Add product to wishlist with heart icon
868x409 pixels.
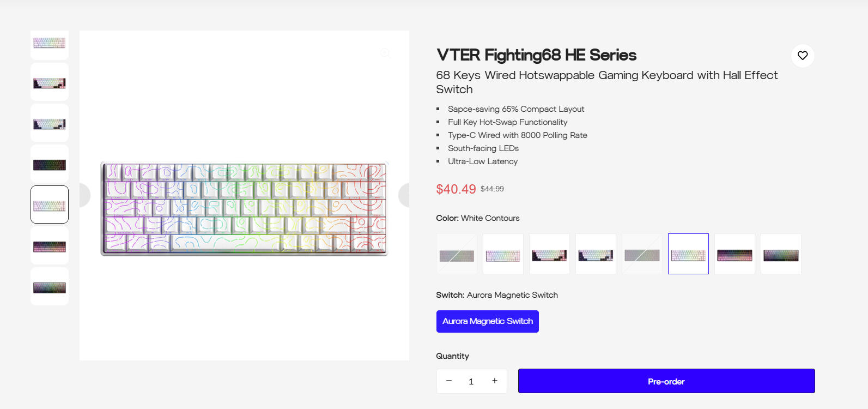point(803,56)
